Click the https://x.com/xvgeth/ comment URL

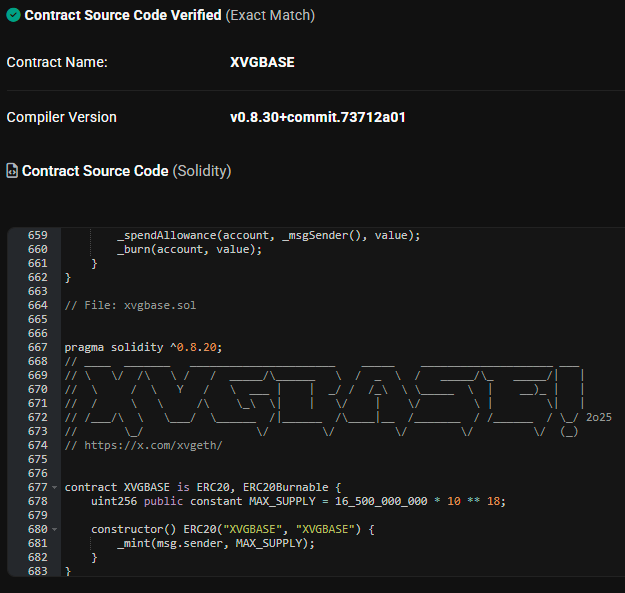[153, 445]
